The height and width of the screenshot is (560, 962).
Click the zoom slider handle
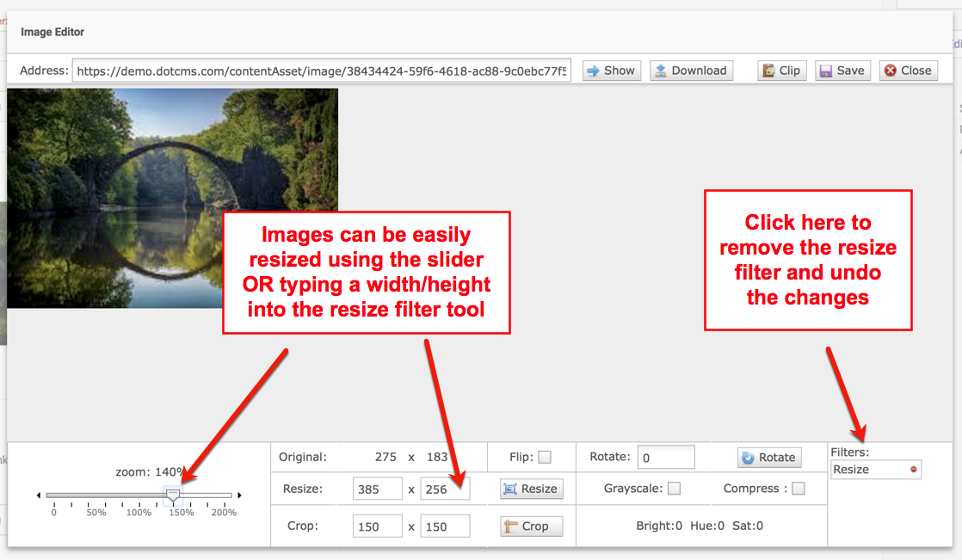coord(173,495)
